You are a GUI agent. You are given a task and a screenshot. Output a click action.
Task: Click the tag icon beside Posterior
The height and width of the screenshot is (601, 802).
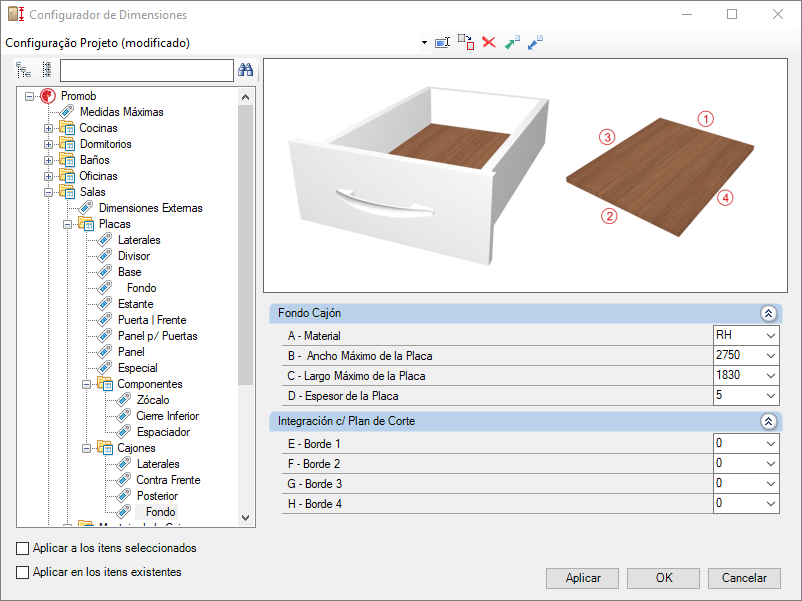pyautogui.click(x=123, y=496)
